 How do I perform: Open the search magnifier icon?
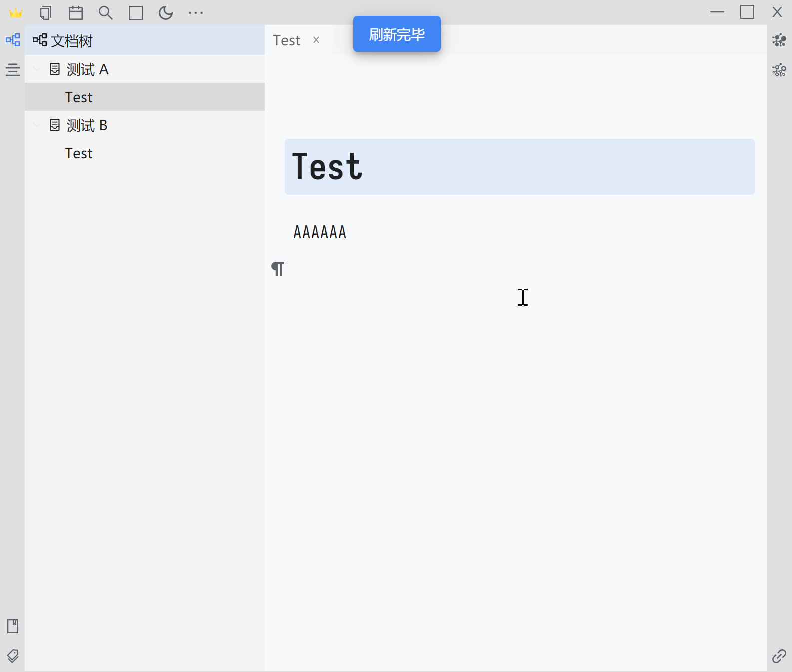(x=106, y=13)
